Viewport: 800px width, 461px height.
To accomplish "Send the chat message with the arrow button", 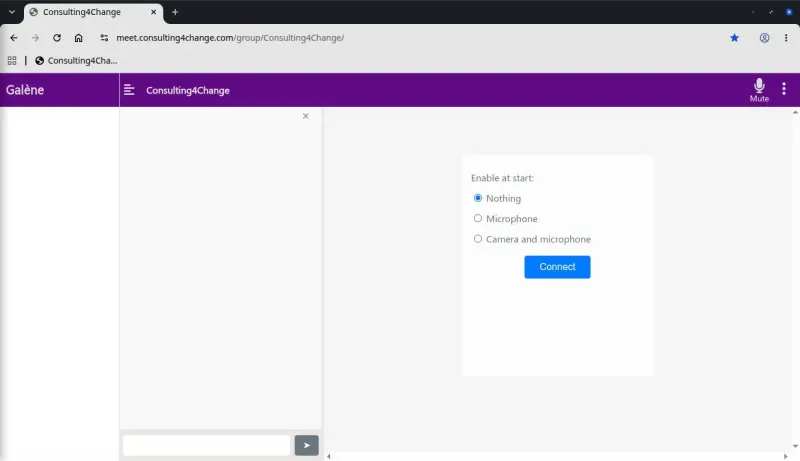I will (306, 445).
